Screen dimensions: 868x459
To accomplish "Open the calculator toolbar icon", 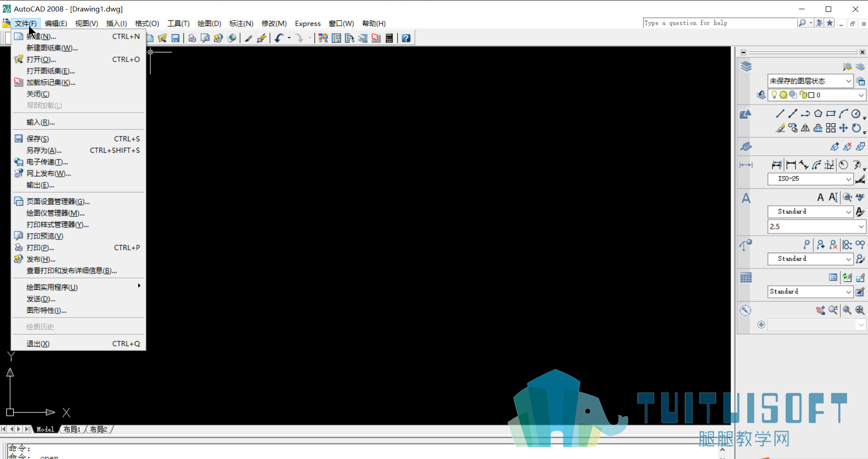I will pos(389,38).
